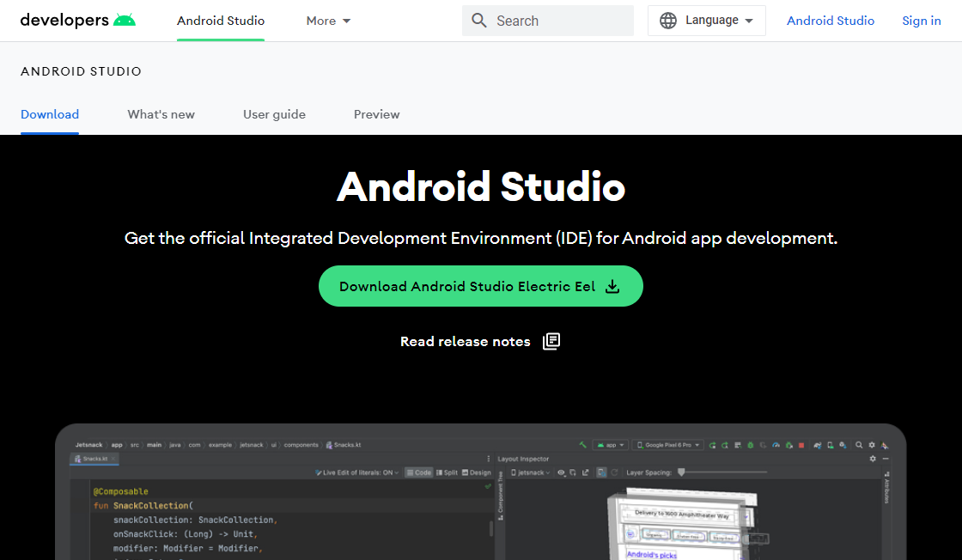The width and height of the screenshot is (962, 560).
Task: Open the Language selector
Action: pyautogui.click(x=706, y=20)
